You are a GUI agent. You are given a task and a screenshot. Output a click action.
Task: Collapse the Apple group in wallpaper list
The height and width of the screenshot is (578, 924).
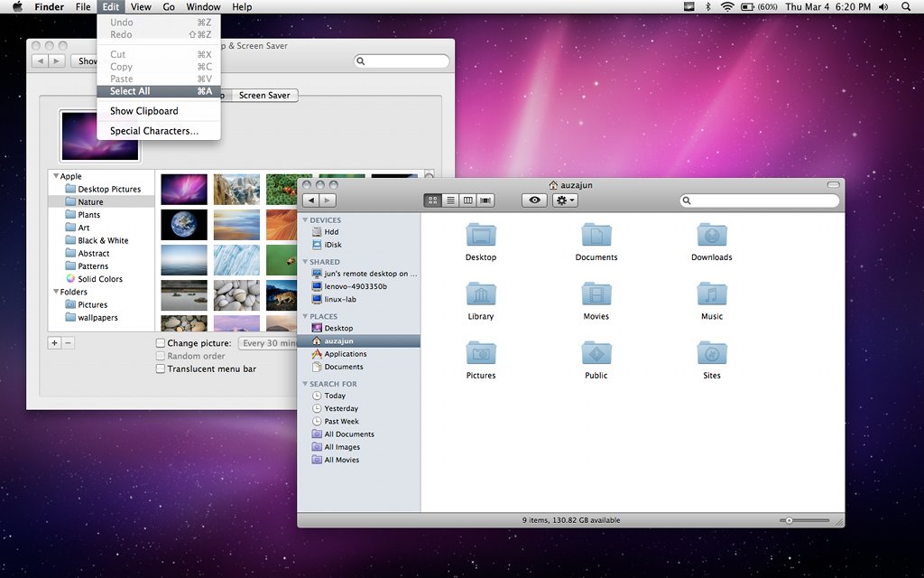click(x=56, y=176)
